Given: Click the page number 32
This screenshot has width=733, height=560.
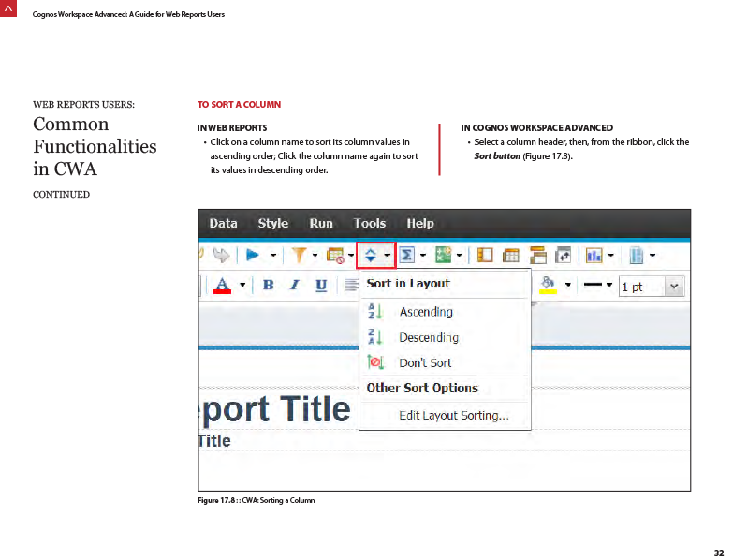Looking at the screenshot, I should tap(719, 553).
